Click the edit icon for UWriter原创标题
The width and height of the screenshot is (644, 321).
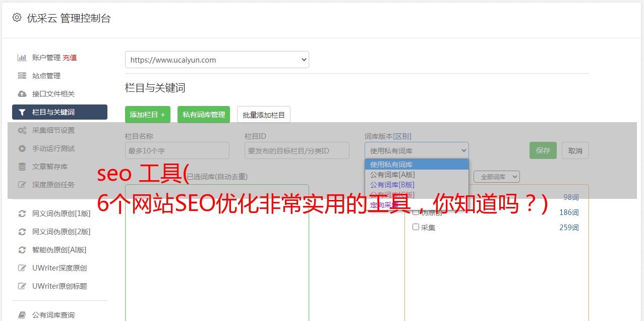(x=22, y=286)
